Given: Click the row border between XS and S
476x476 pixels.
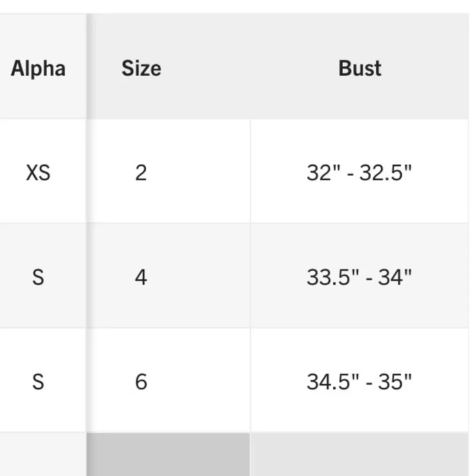Looking at the screenshot, I should 42,223.
